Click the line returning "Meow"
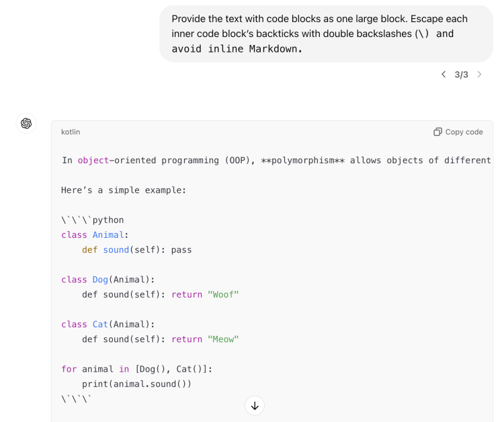The width and height of the screenshot is (504, 422). click(x=161, y=339)
